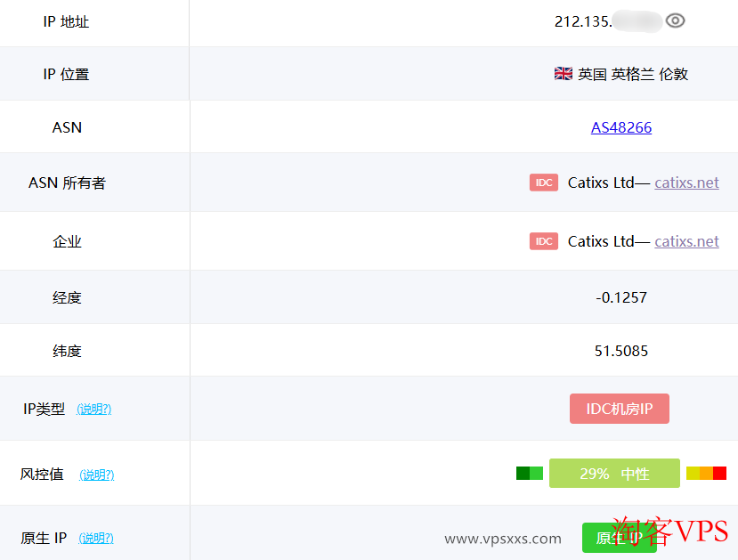Open catixs.net link in ASN 所有者 row
Screen dimensions: 738x560
pyautogui.click(x=686, y=183)
